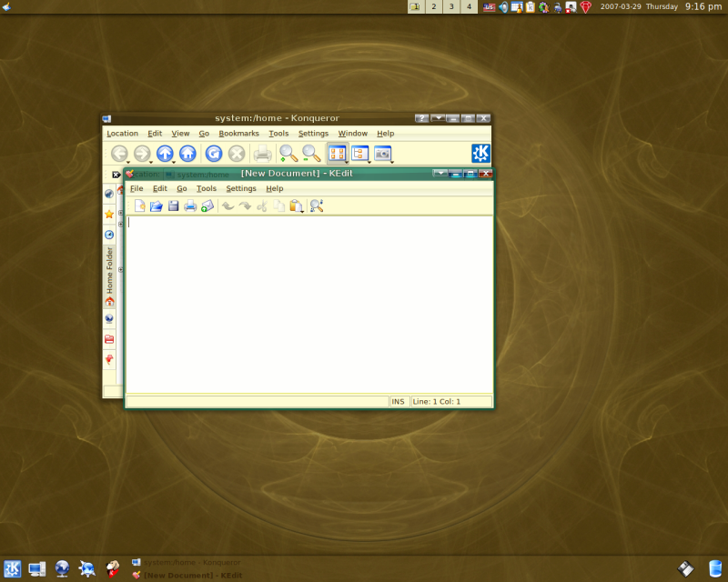728x582 pixels.
Task: Click the Copy icon in KEdit
Action: coord(278,206)
